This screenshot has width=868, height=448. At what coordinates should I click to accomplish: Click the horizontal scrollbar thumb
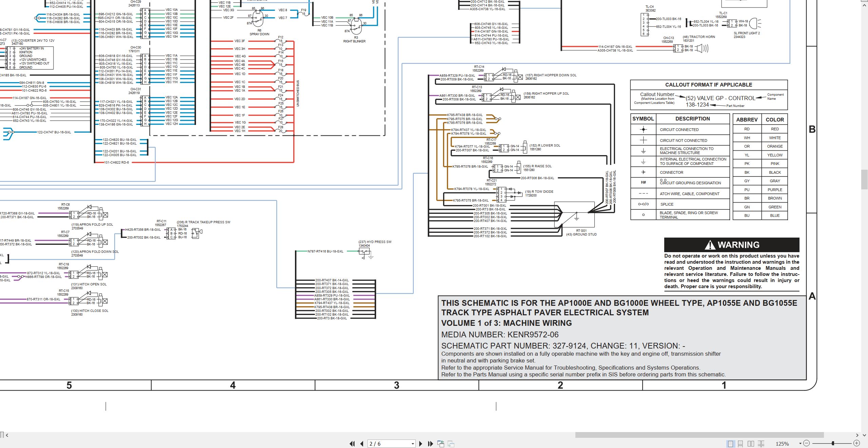click(x=699, y=435)
